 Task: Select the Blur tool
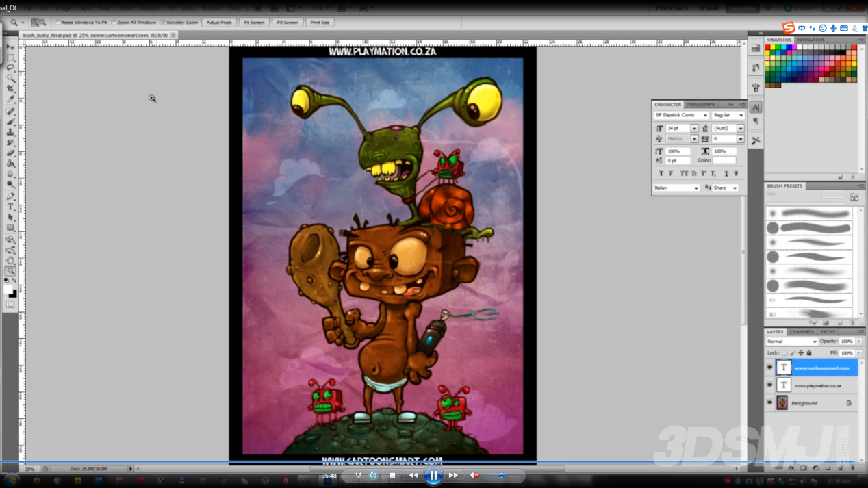(10, 174)
